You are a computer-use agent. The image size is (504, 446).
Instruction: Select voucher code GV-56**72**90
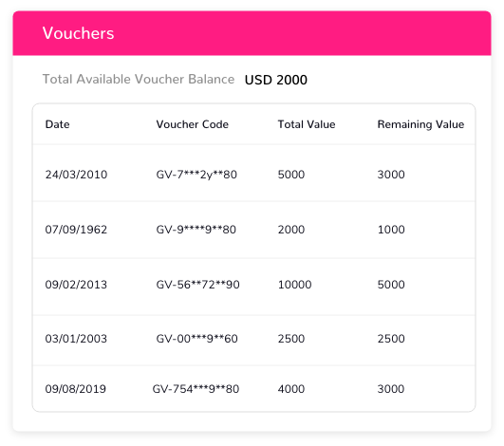tap(197, 285)
